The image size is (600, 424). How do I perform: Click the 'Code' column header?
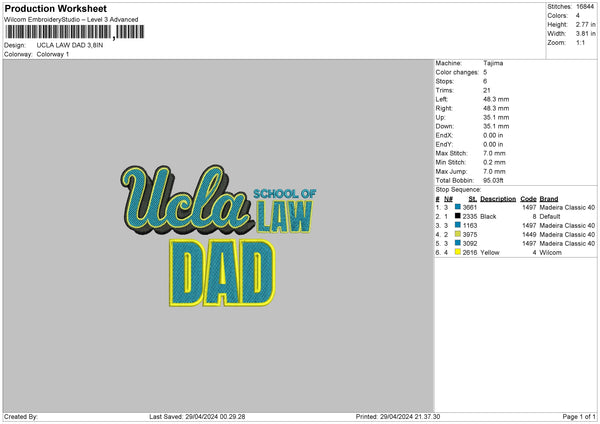tap(528, 199)
